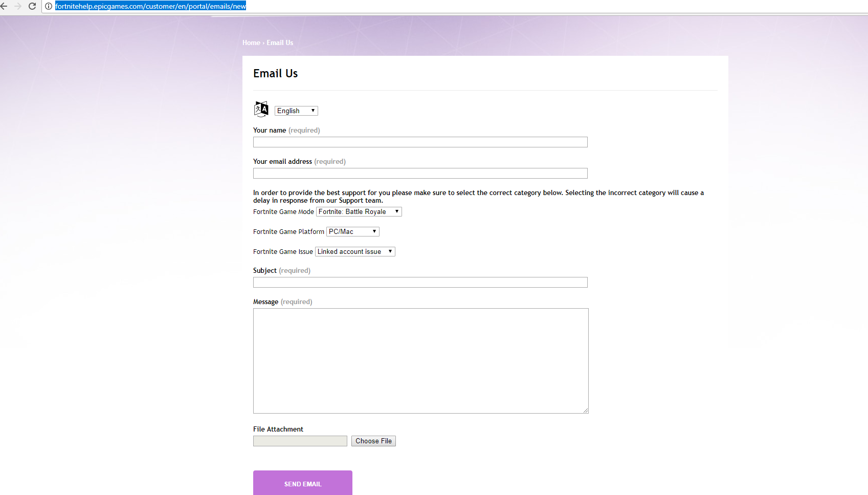Click the Choose File button
This screenshot has width=868, height=495.
pos(373,441)
